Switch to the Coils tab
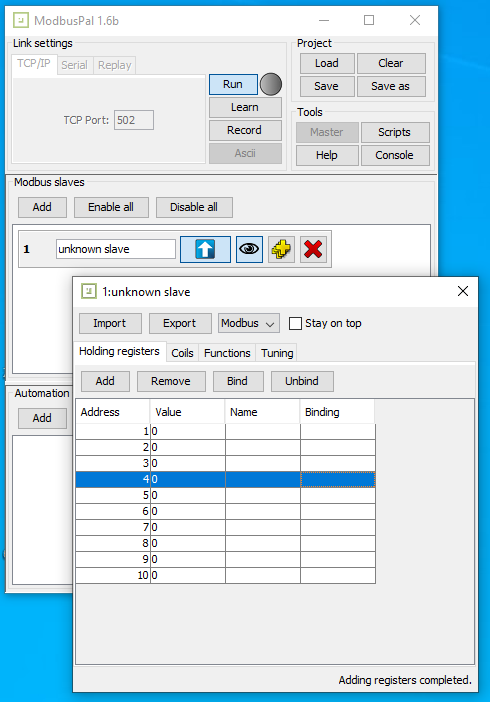 pos(182,353)
